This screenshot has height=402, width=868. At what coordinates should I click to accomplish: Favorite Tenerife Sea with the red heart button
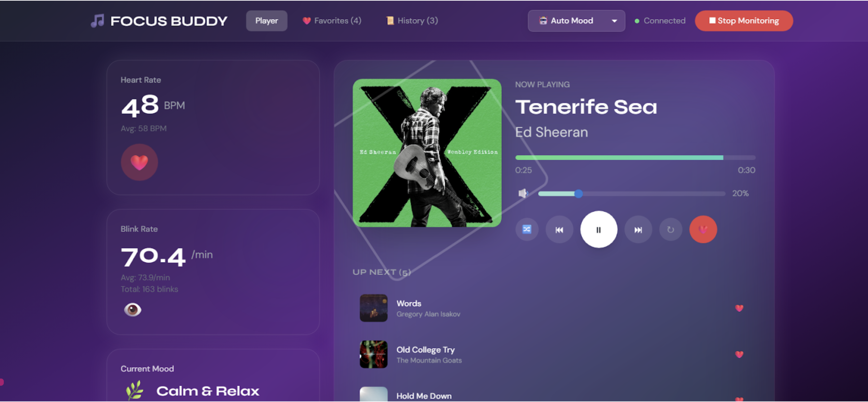[x=703, y=229]
